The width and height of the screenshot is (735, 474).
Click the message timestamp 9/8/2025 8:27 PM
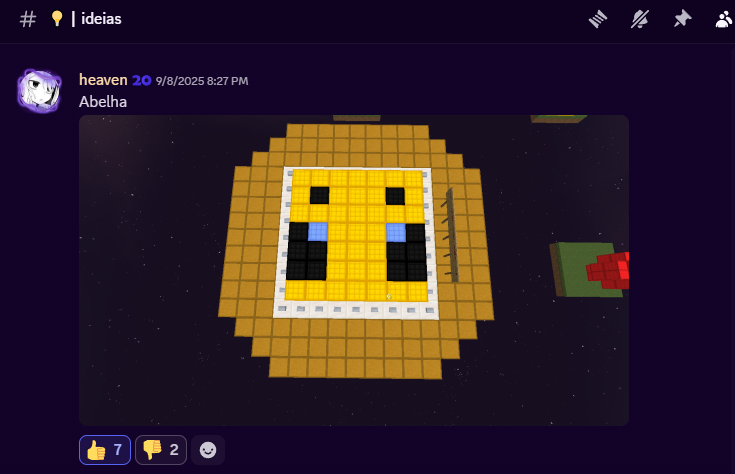coord(202,81)
